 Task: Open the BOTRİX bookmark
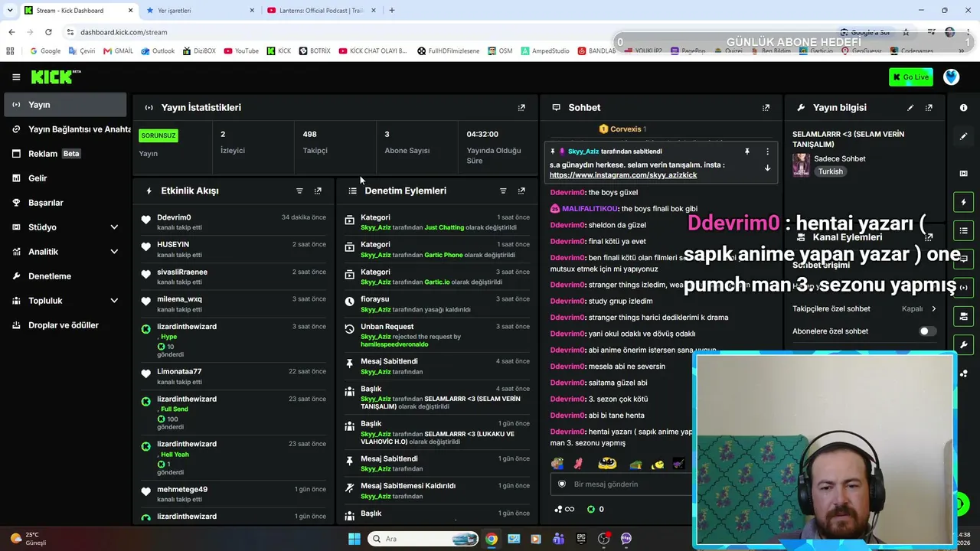pyautogui.click(x=315, y=51)
